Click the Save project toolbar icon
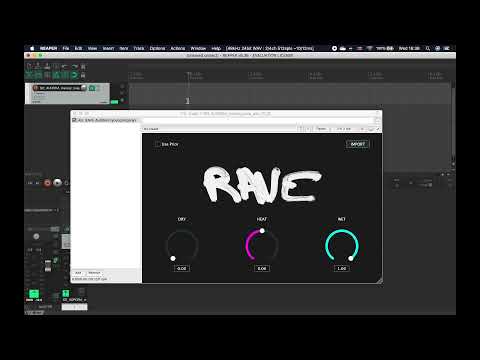The height and width of the screenshot is (360, 480). coord(47,66)
